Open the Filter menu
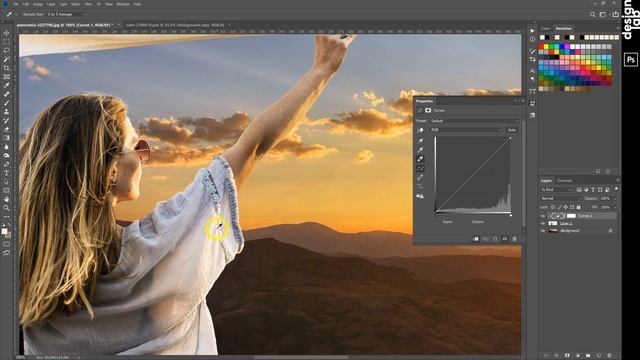The width and height of the screenshot is (640, 360). 88,4
